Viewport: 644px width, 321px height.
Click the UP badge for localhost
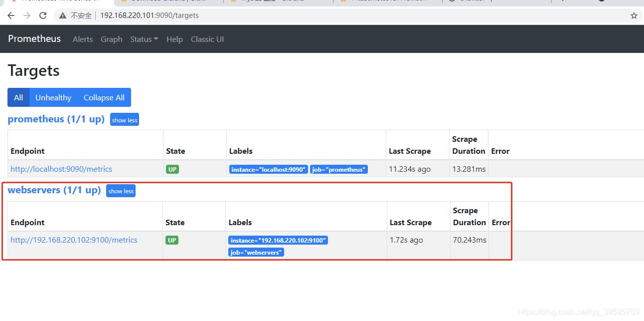(x=172, y=169)
